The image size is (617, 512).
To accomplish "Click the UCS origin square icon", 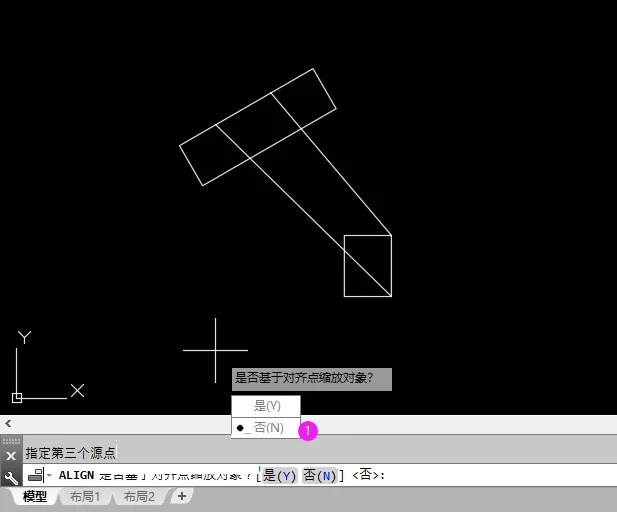I will pyautogui.click(x=17, y=397).
